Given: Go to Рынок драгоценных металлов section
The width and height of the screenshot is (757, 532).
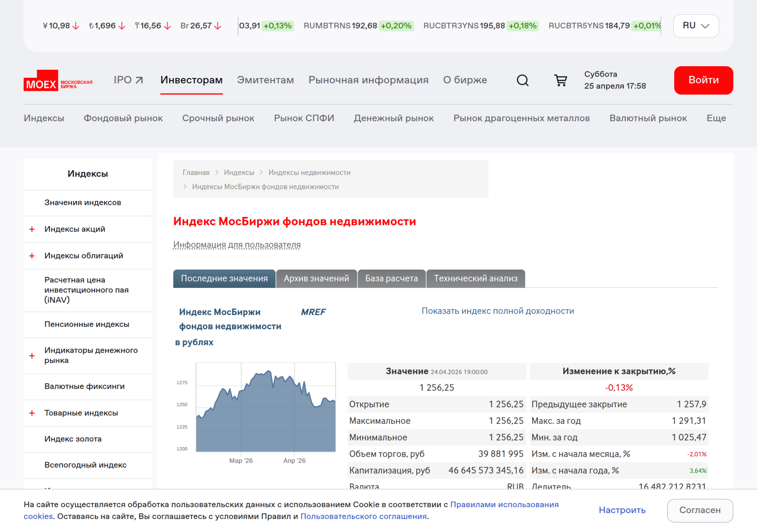Looking at the screenshot, I should [x=522, y=118].
